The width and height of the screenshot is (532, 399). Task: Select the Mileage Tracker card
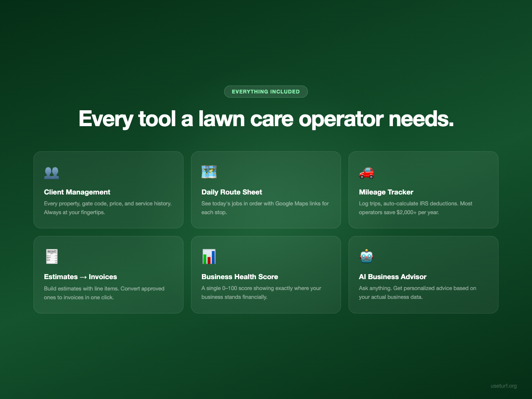(423, 189)
